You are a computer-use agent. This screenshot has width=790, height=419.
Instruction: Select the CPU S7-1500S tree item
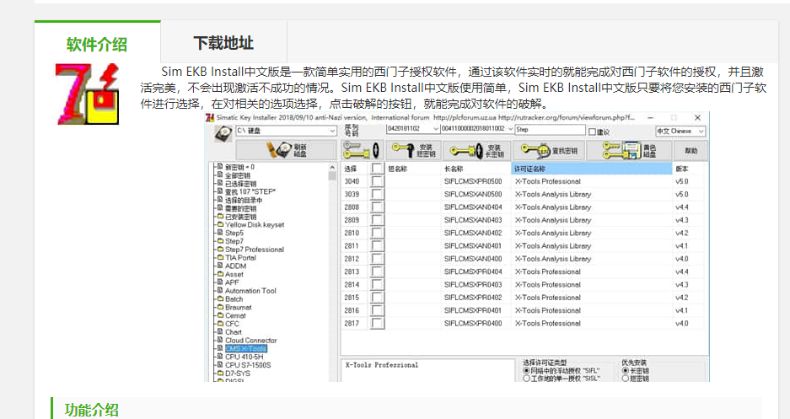248,365
